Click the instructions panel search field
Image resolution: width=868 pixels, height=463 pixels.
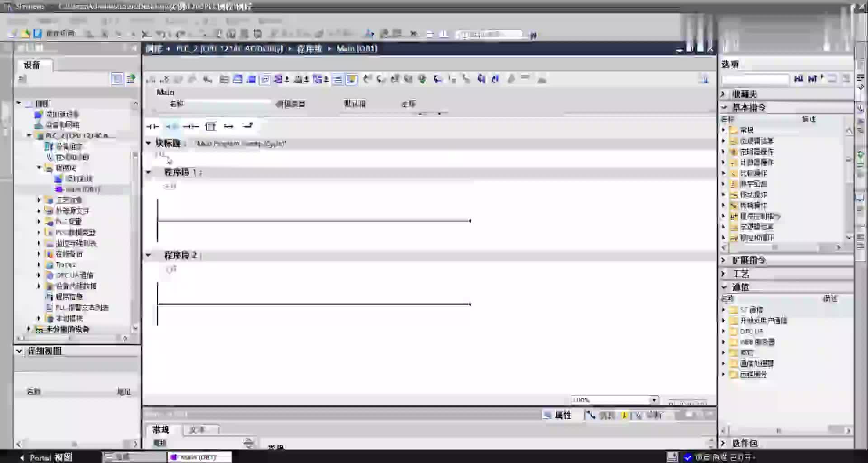[755, 79]
